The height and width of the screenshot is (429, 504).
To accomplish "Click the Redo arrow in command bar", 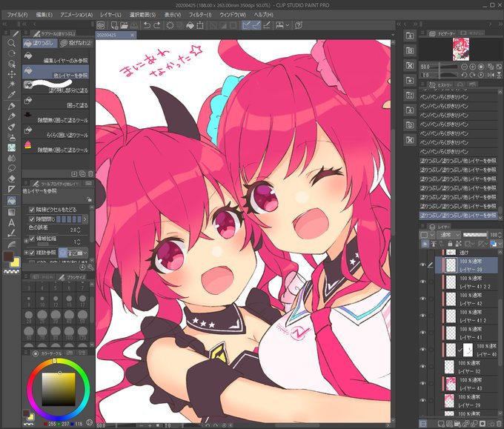I will (157, 25).
